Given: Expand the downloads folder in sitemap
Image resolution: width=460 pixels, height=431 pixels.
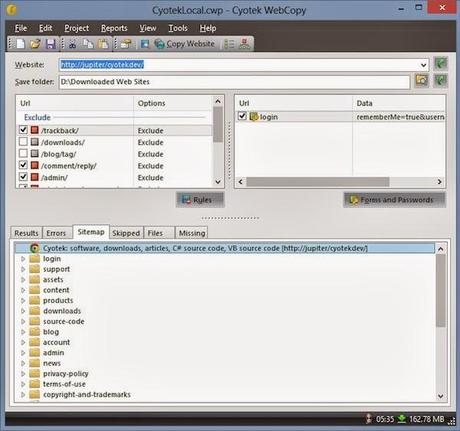Looking at the screenshot, I should pos(23,311).
